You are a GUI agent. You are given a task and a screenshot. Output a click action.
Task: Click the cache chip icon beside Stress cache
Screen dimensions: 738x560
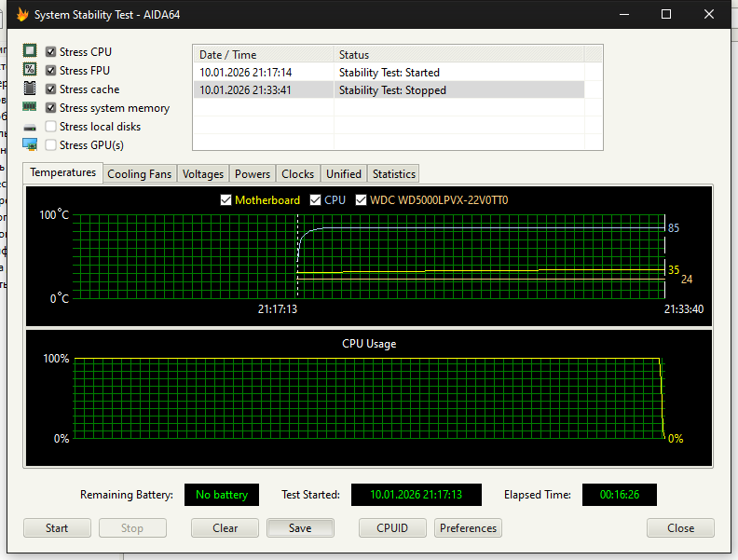click(x=30, y=89)
